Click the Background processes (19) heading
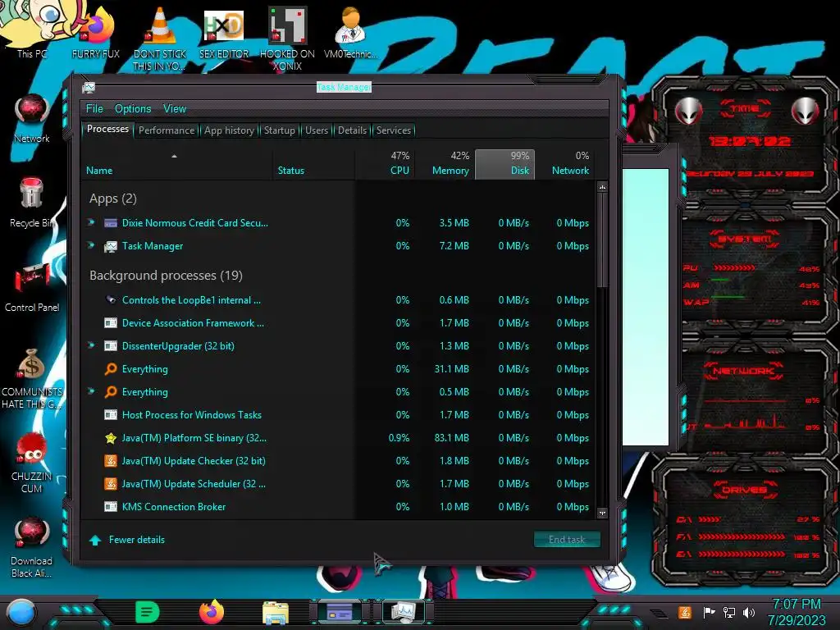 tap(166, 276)
